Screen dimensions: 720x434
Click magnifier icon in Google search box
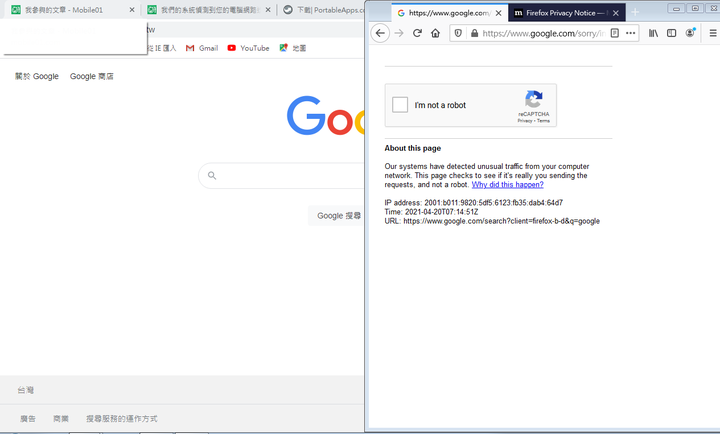(212, 175)
